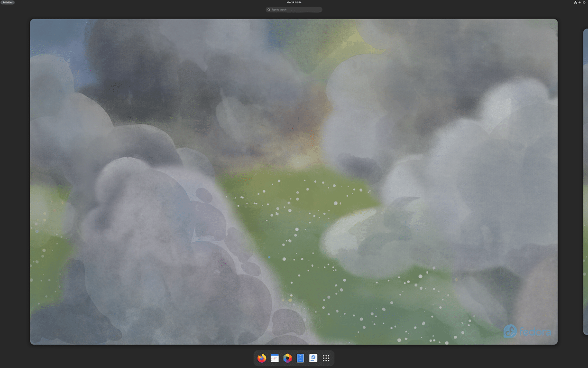Click the date 'Mar 14' in top bar
The height and width of the screenshot is (368, 588).
tap(290, 2)
